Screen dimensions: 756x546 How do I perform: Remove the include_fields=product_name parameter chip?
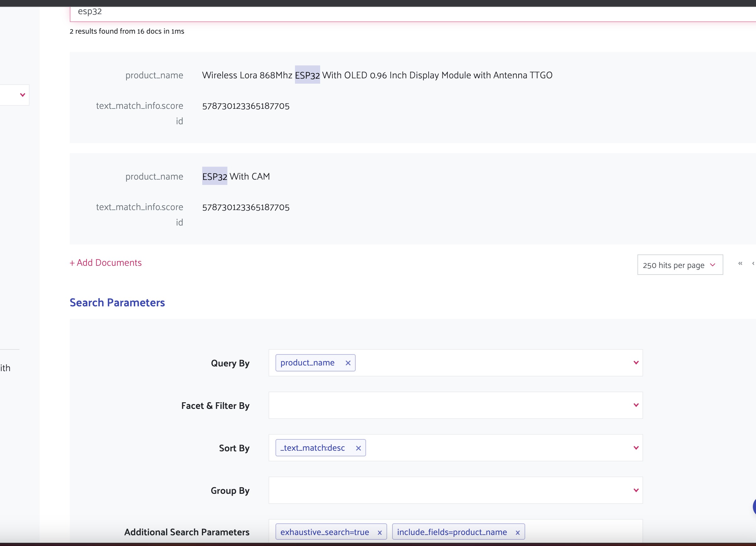pos(517,532)
